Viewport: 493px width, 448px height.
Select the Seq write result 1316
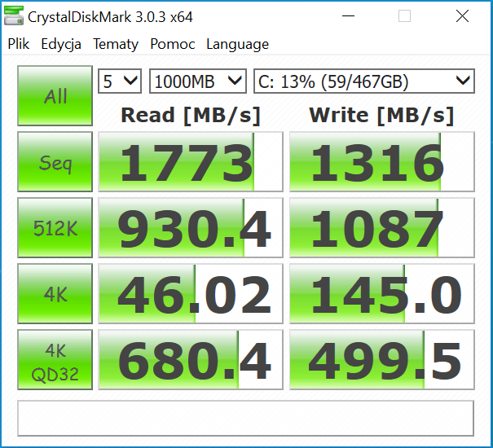pyautogui.click(x=381, y=162)
